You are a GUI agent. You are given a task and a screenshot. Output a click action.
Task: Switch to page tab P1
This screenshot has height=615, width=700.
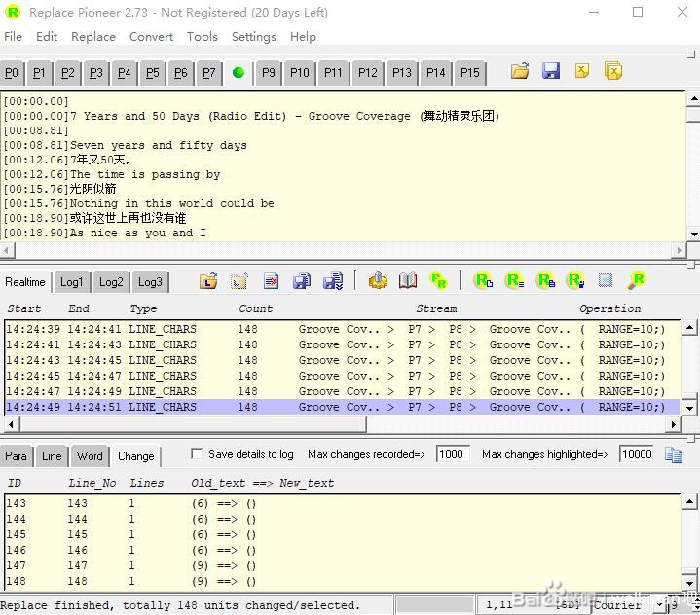pyautogui.click(x=39, y=72)
